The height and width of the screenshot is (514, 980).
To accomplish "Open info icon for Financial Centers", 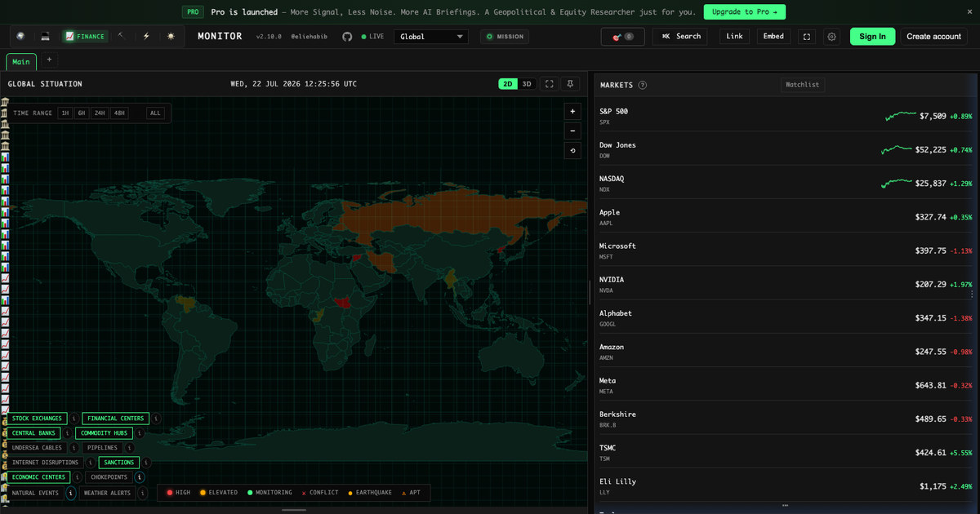I will (156, 419).
